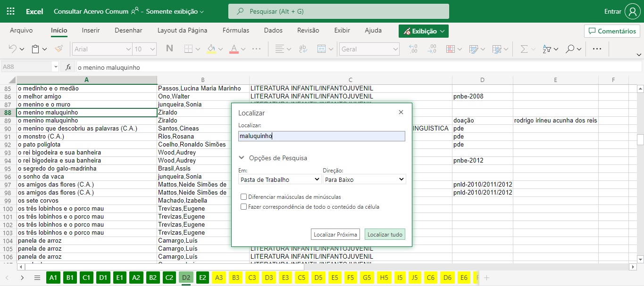Switch to sheet tab A3

click(x=219, y=278)
